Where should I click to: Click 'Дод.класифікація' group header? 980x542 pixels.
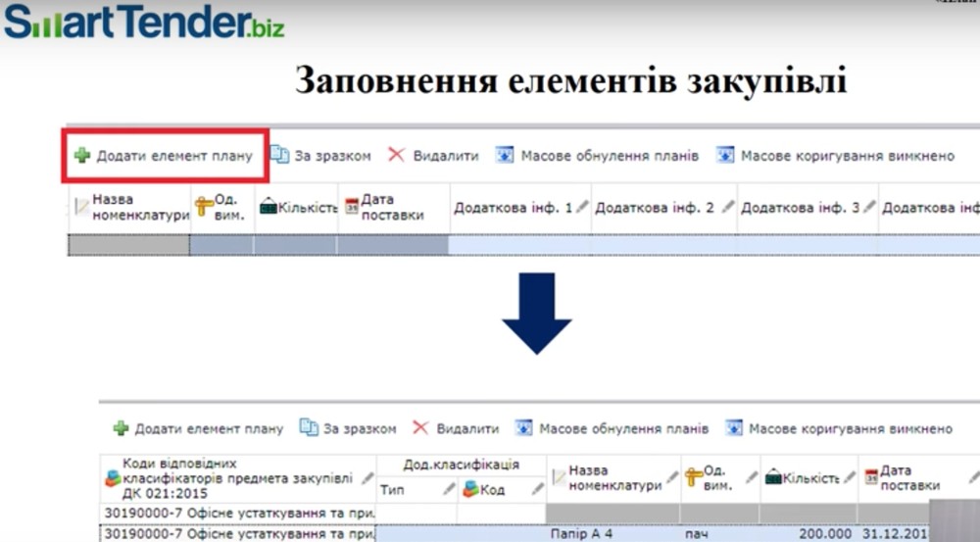point(462,465)
